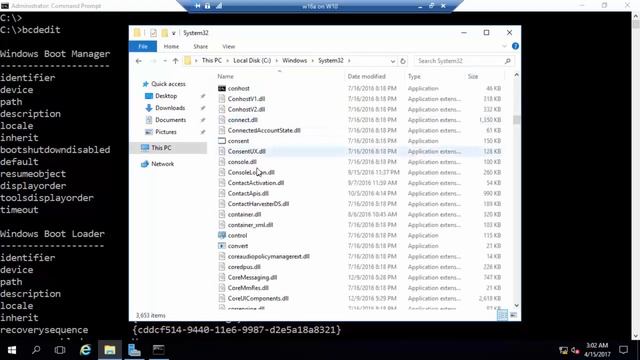The image size is (640, 360).
Task: Select the container.dll file
Action: coord(244,214)
